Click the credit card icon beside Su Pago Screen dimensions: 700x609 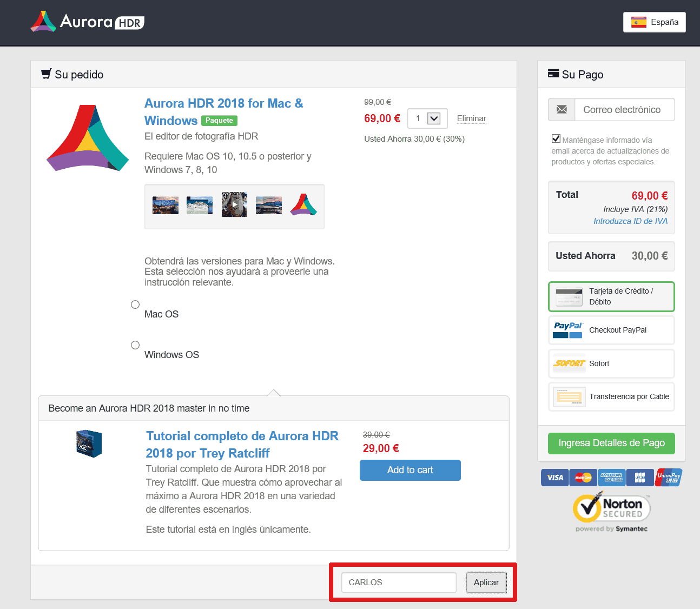[553, 74]
